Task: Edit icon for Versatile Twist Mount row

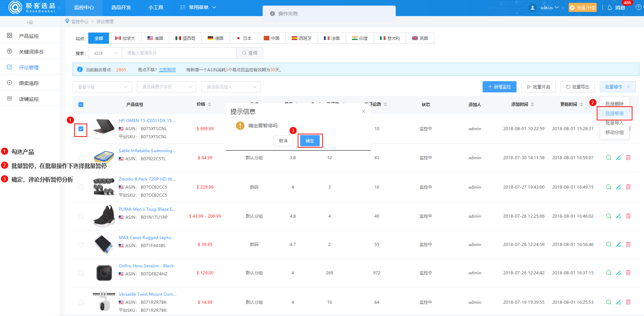Action: tap(618, 302)
